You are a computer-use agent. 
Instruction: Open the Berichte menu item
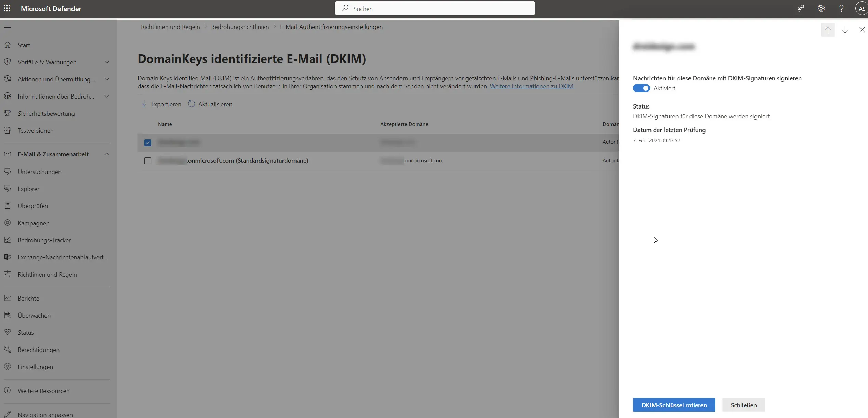coord(28,298)
